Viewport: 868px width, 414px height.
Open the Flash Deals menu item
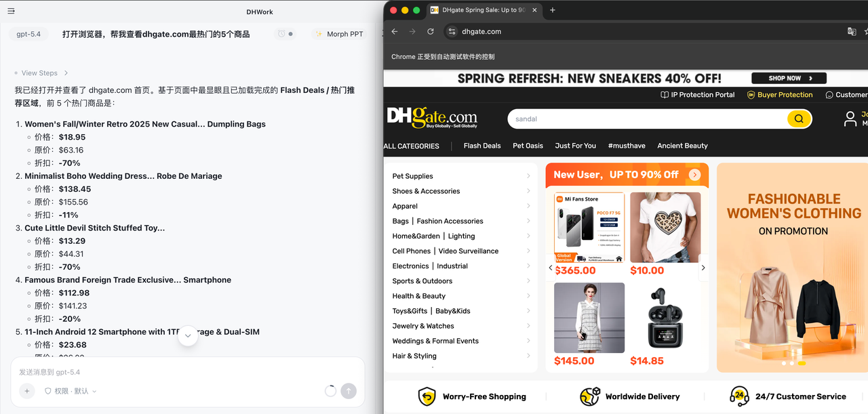482,146
